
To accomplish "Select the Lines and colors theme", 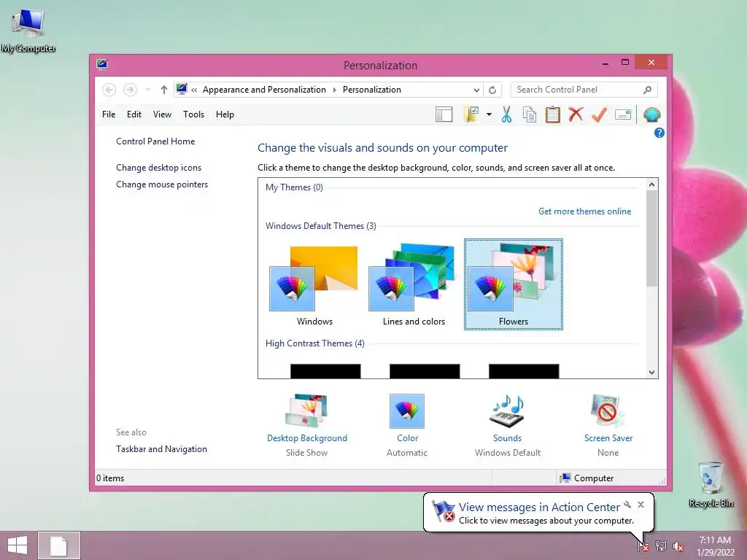I will [x=414, y=285].
